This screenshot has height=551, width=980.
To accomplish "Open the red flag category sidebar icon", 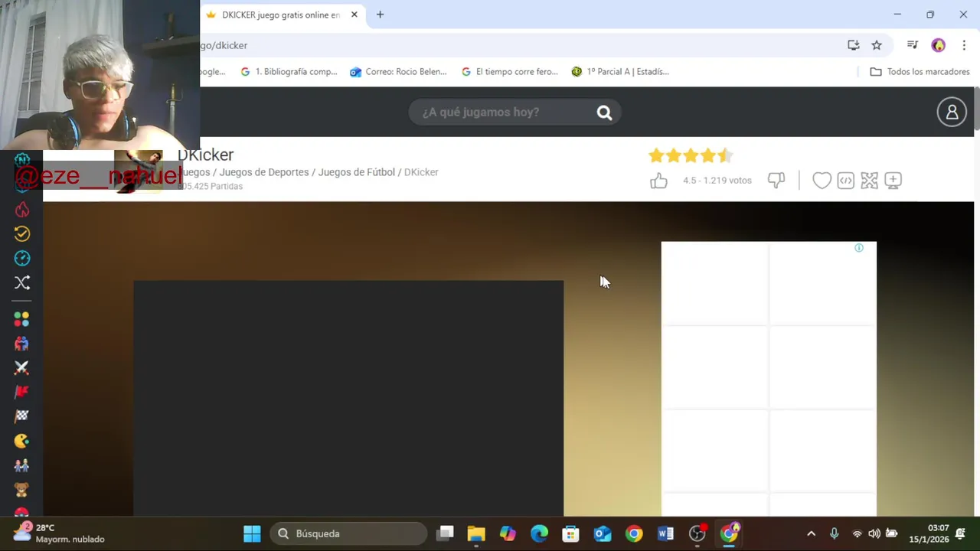I will (x=21, y=392).
